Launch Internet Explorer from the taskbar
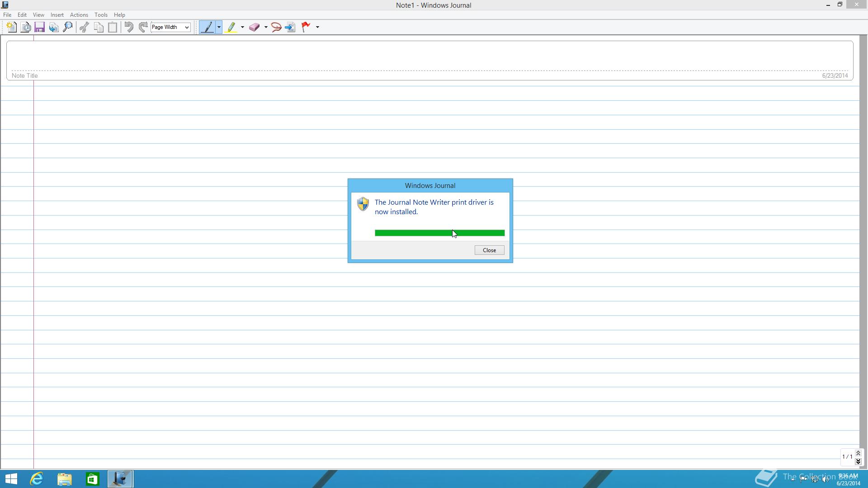The image size is (868, 488). tap(37, 479)
